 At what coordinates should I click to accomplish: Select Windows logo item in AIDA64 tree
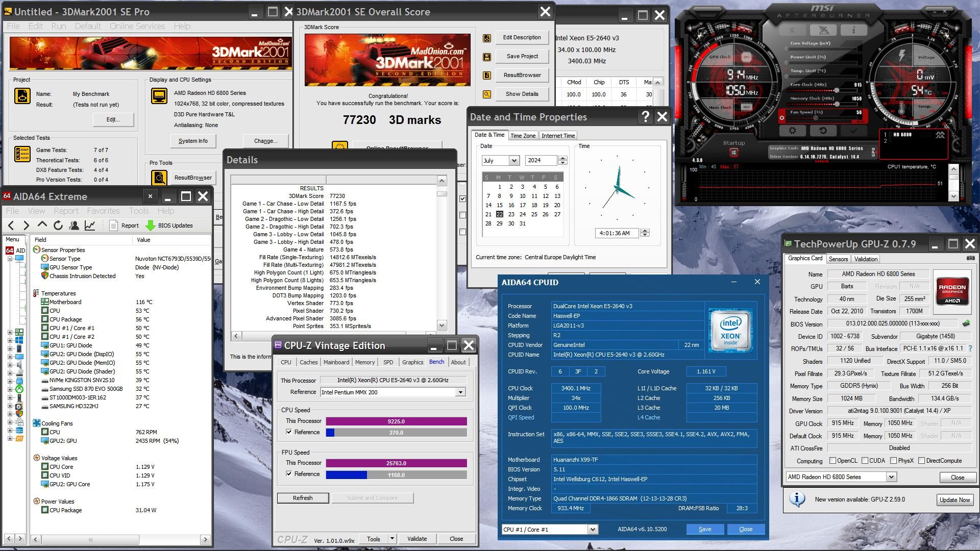tap(19, 340)
